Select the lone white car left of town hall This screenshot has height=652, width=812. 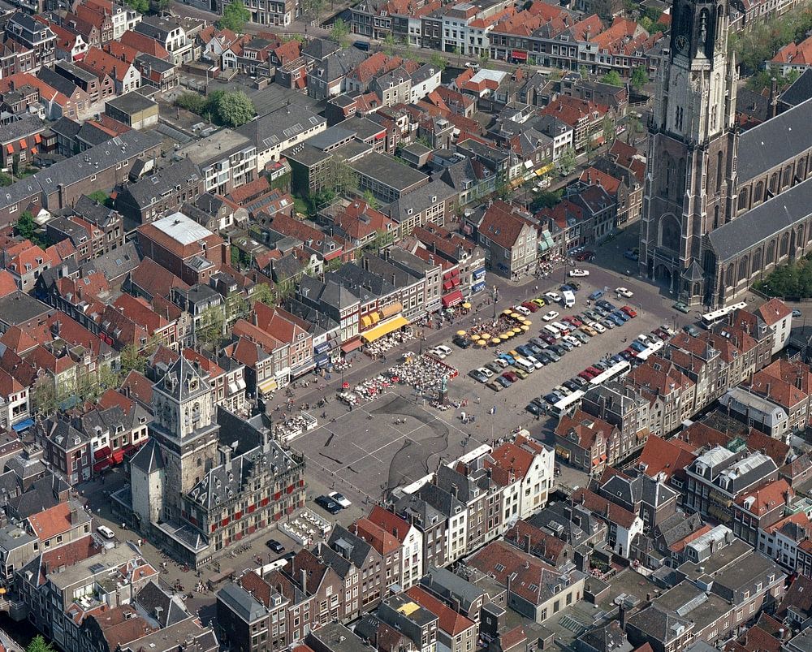106,532
